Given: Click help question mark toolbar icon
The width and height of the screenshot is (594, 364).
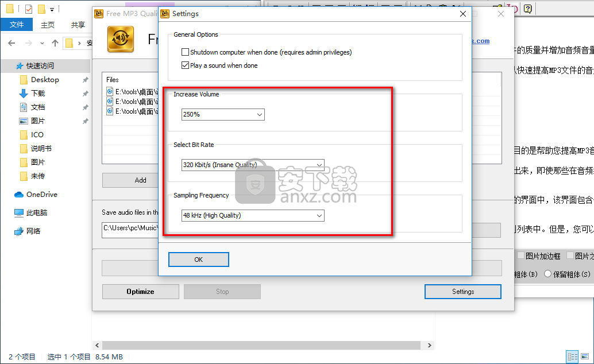Looking at the screenshot, I should [528, 9].
